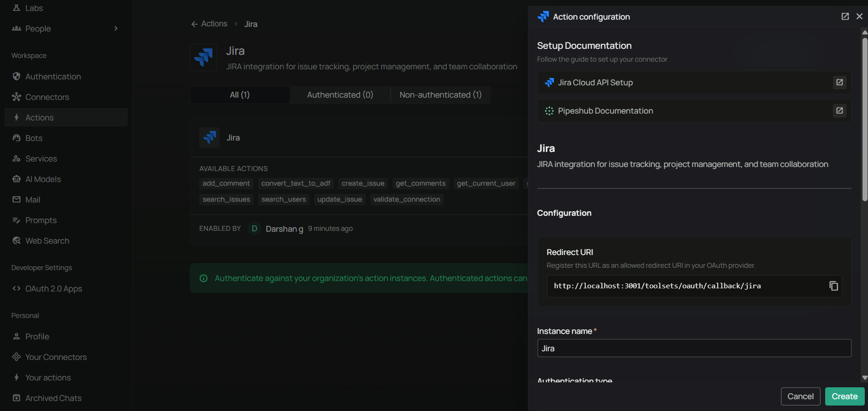Click the external link icon for Pipeshub Documentation

click(x=839, y=111)
